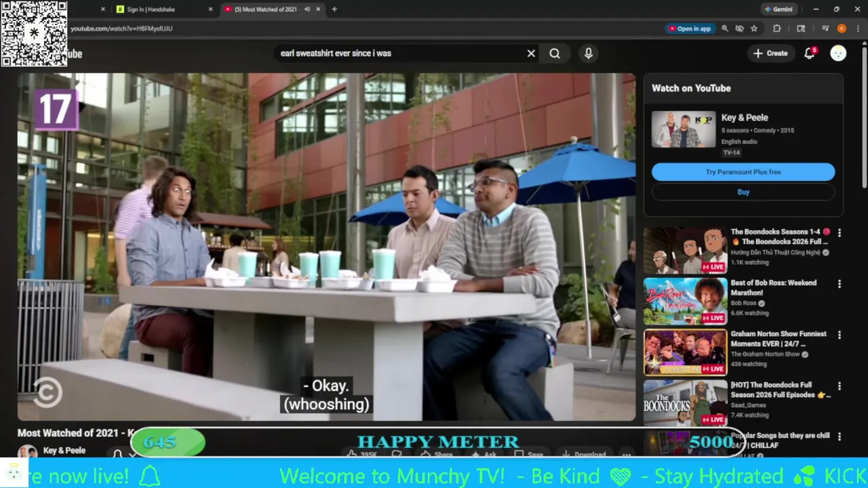Clear the YouTube search query
Image resolution: width=868 pixels, height=488 pixels.
[x=531, y=54]
